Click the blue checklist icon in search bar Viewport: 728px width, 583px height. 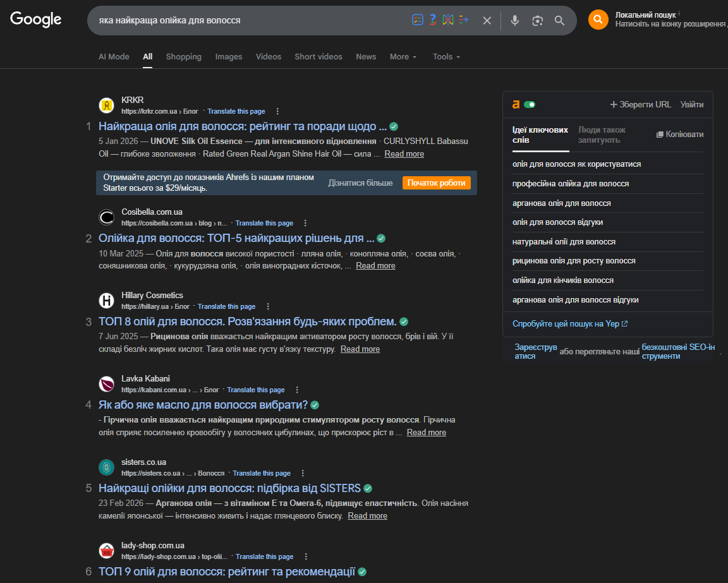(x=417, y=20)
